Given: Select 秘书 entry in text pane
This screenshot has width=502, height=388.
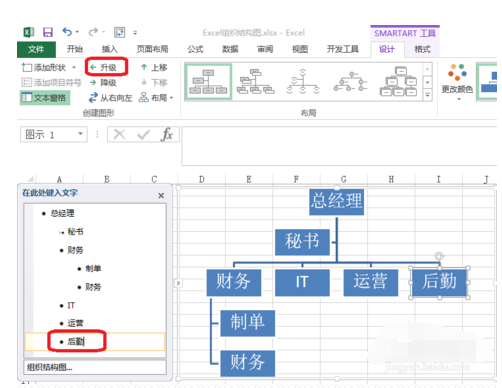Looking at the screenshot, I should point(75,232).
